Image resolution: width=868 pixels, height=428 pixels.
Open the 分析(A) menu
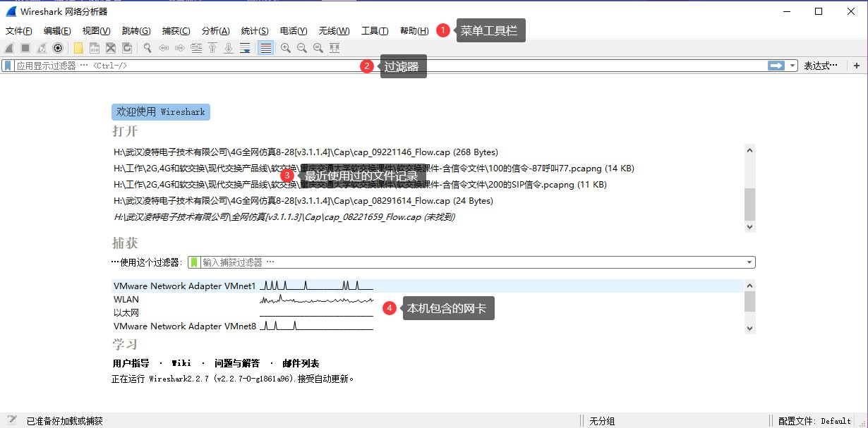215,31
